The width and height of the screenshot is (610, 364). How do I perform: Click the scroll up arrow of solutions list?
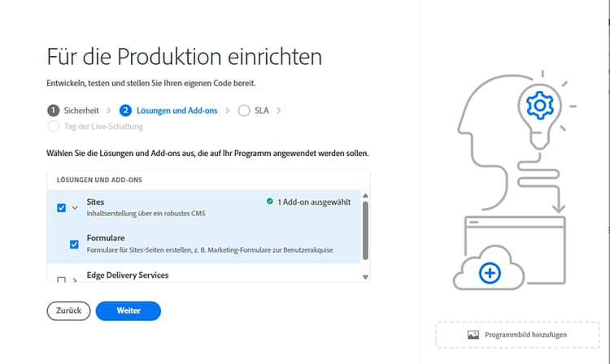click(x=365, y=195)
